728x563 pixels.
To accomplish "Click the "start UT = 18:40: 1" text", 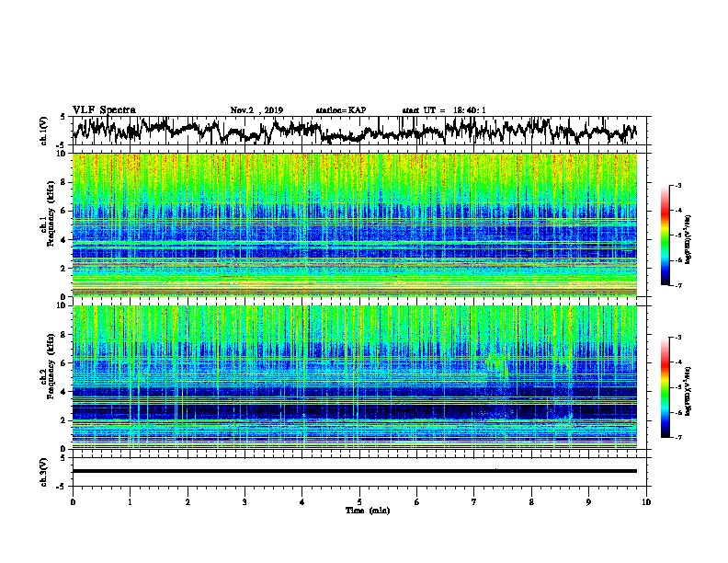I will pyautogui.click(x=444, y=110).
